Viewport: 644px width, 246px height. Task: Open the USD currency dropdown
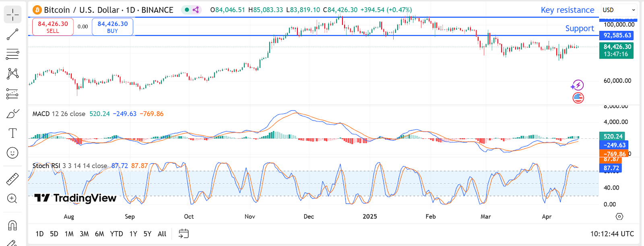pyautogui.click(x=619, y=10)
